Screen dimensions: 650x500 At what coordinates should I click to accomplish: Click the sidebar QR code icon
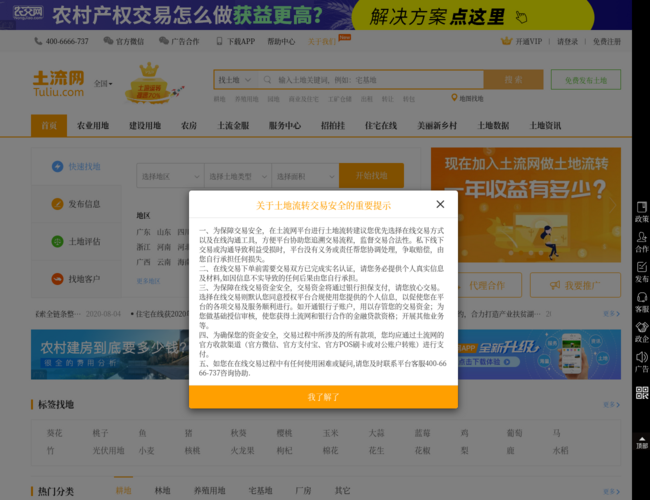[x=642, y=393]
